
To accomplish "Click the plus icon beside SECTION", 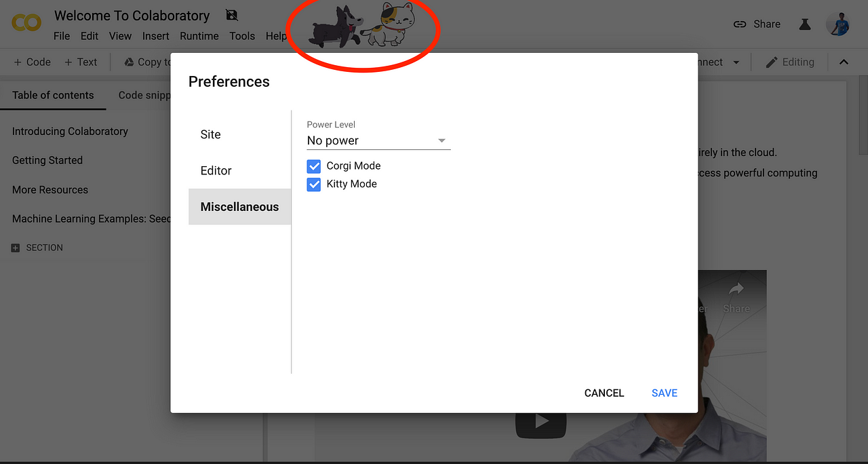I will (16, 248).
